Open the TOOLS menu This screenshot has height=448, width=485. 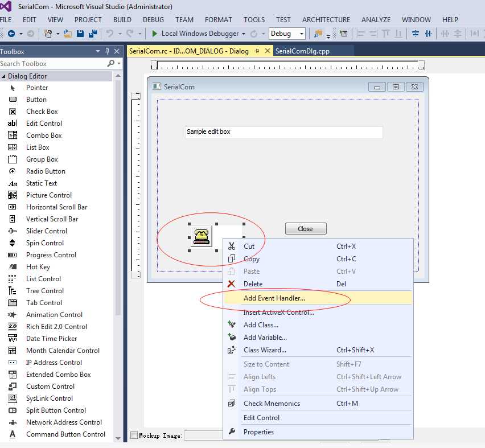pyautogui.click(x=254, y=20)
